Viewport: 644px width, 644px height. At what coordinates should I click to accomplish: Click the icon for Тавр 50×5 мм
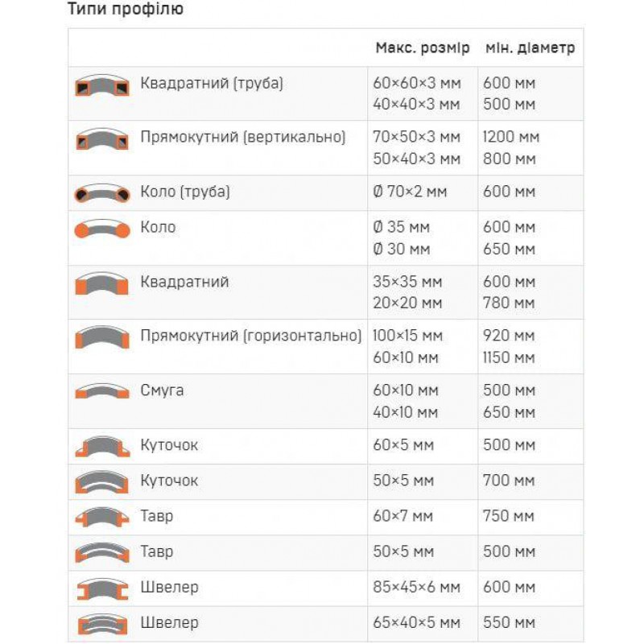pyautogui.click(x=102, y=553)
